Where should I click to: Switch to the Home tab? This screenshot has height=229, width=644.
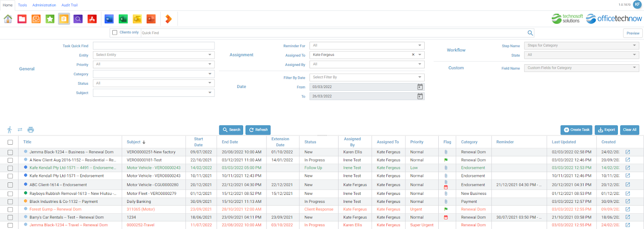pyautogui.click(x=8, y=5)
